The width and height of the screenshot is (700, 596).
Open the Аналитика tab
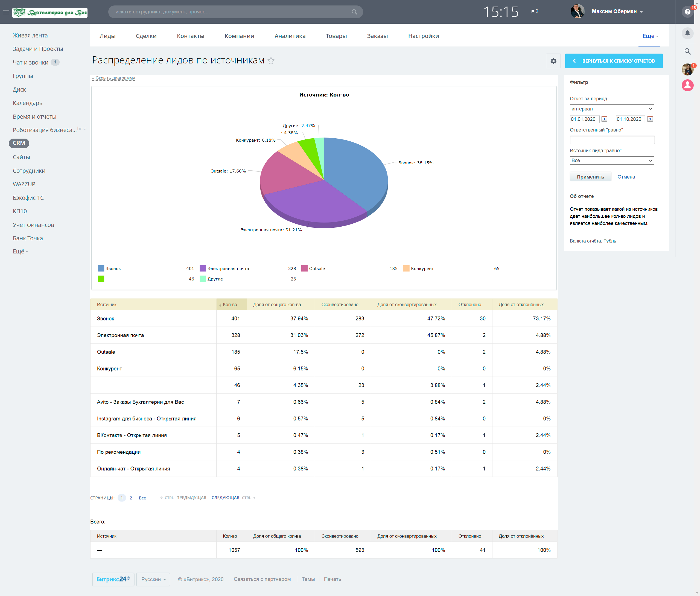point(290,36)
